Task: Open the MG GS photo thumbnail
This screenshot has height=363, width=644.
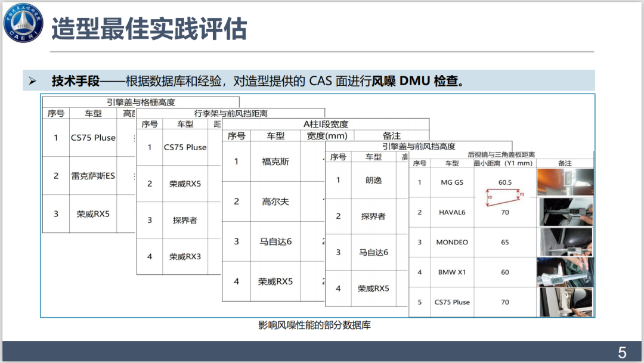Action: click(x=565, y=182)
